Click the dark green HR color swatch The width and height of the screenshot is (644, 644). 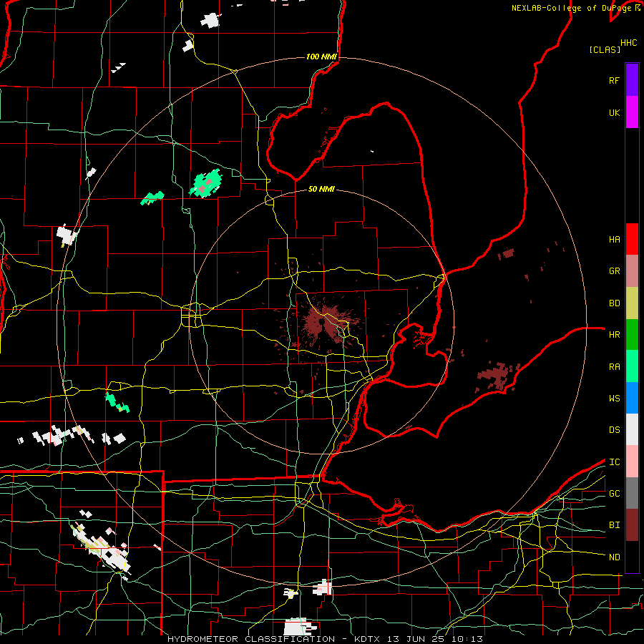632,335
